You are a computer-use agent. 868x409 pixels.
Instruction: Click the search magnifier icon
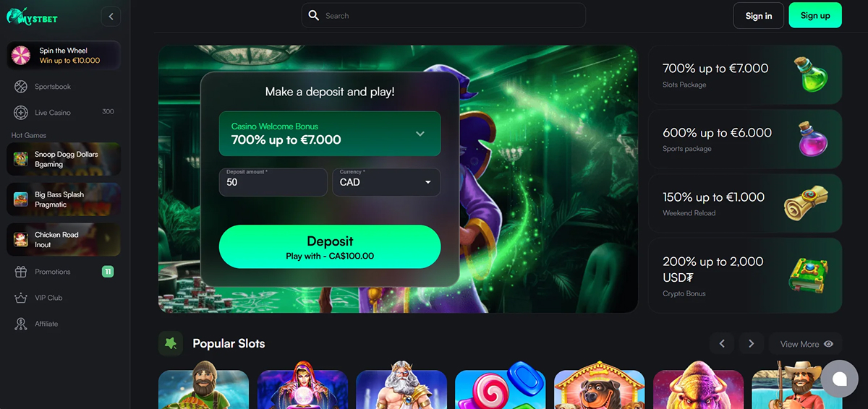pos(313,15)
